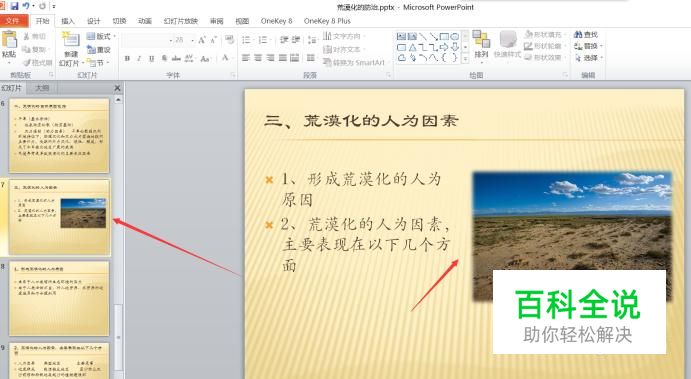Undo the last action

point(26,6)
